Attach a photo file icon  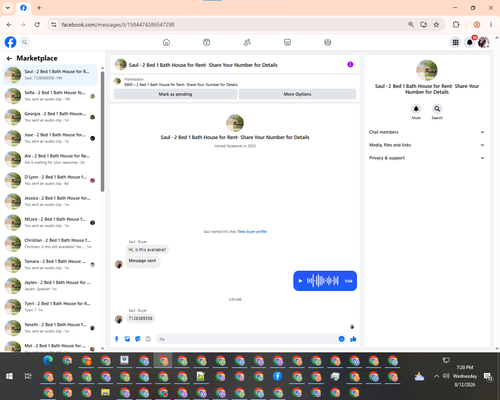[x=127, y=339]
